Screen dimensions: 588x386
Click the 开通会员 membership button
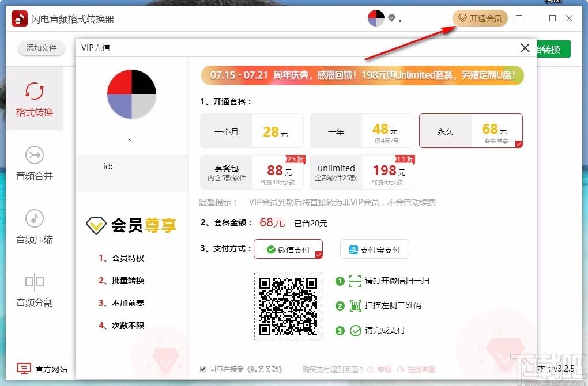pos(480,18)
